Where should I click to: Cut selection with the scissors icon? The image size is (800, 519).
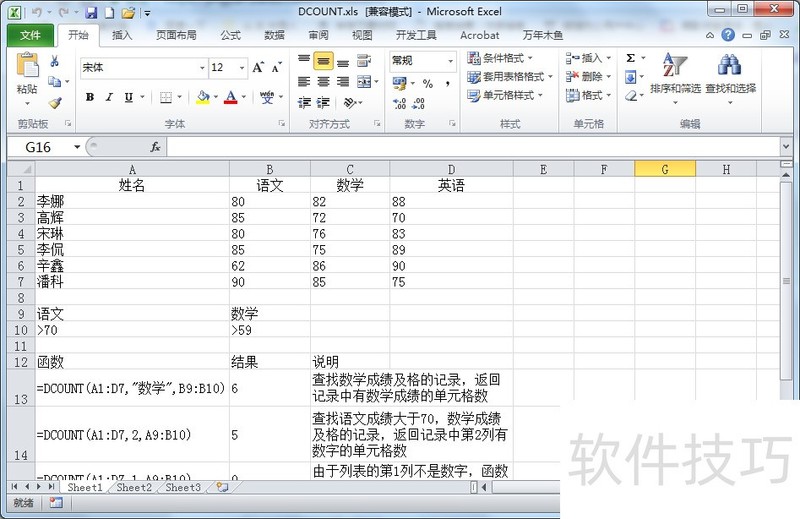pyautogui.click(x=55, y=61)
